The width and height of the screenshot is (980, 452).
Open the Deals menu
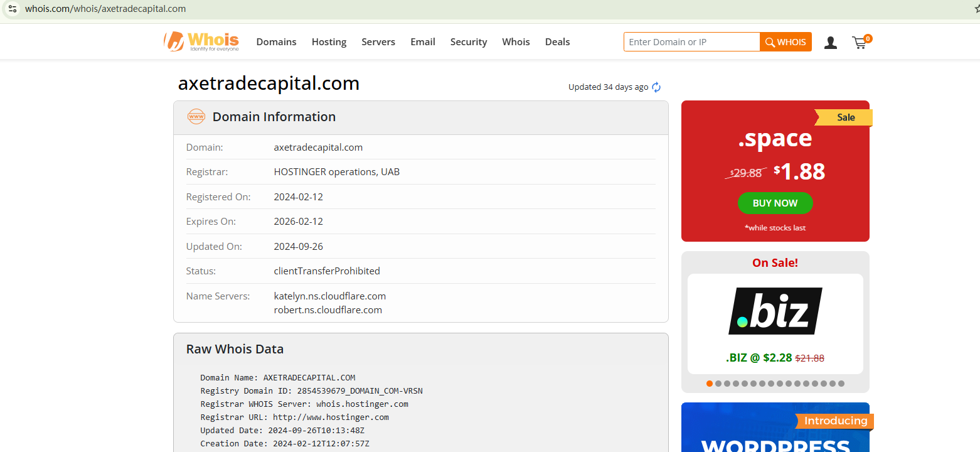pyautogui.click(x=557, y=42)
